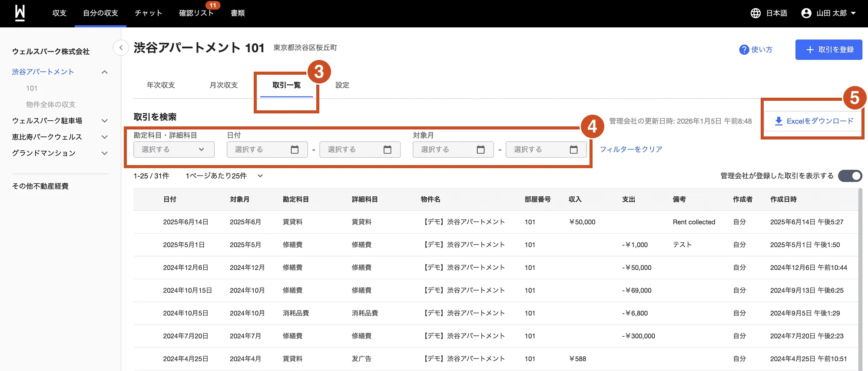Select the row dated 2025年6月14日
Screen dimensions: 868x371
point(496,222)
